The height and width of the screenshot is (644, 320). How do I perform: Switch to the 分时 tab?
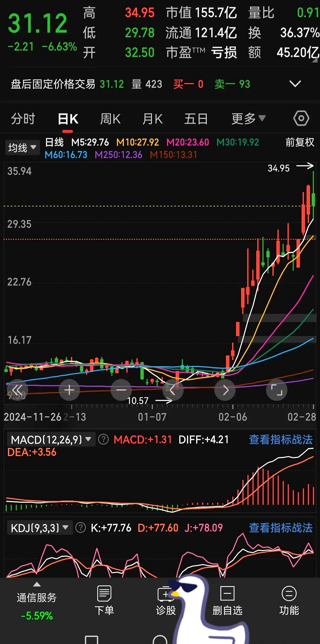[23, 119]
